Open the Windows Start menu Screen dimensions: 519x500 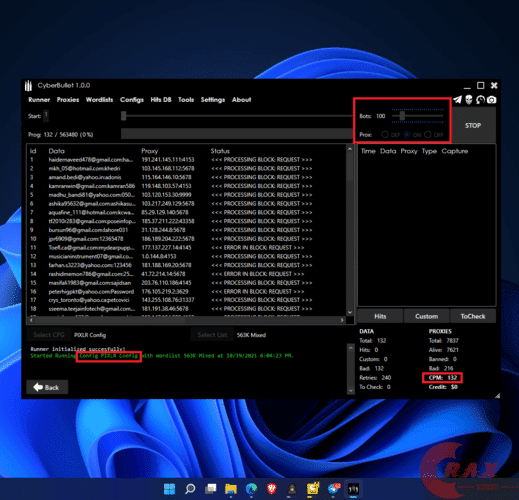(x=169, y=489)
